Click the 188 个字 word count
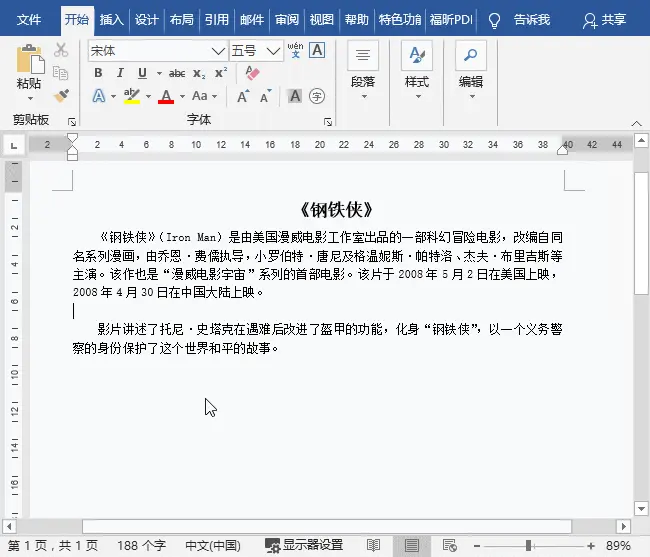This screenshot has height=557, width=650. 141,545
